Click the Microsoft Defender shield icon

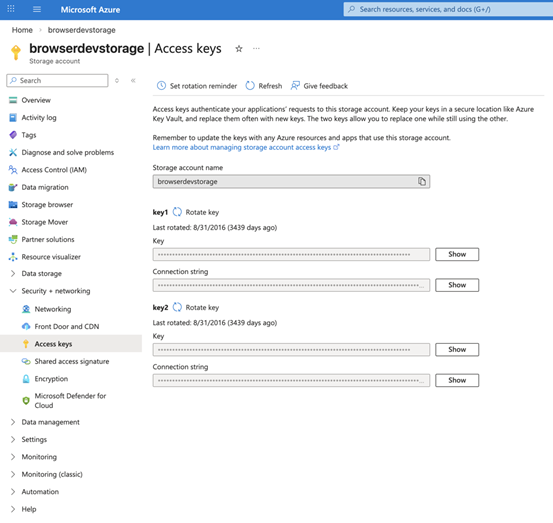coord(26,400)
